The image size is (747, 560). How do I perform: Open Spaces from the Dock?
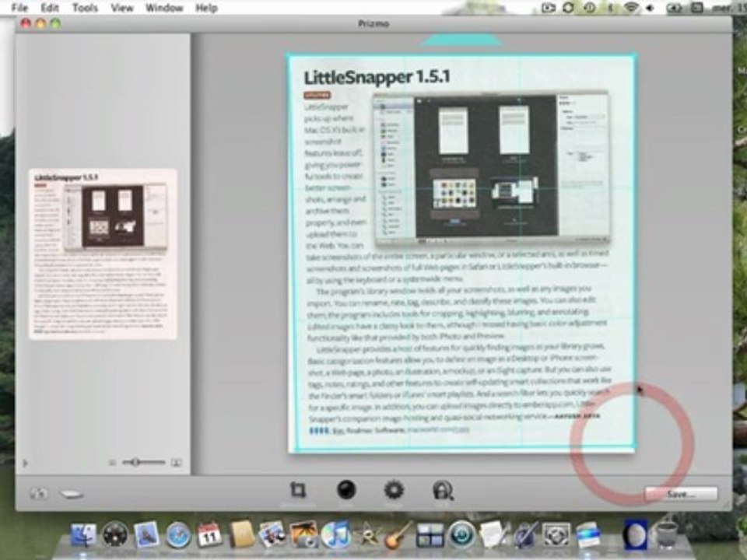point(430,535)
